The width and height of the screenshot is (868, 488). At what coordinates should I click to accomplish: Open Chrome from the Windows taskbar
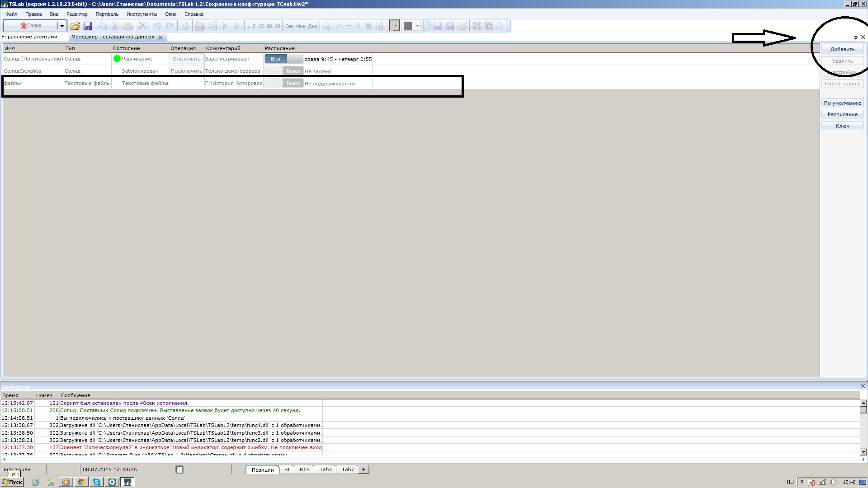81,482
